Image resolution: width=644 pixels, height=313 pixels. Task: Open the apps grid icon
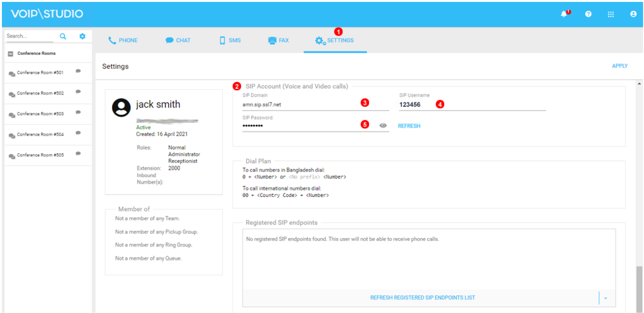coord(611,14)
